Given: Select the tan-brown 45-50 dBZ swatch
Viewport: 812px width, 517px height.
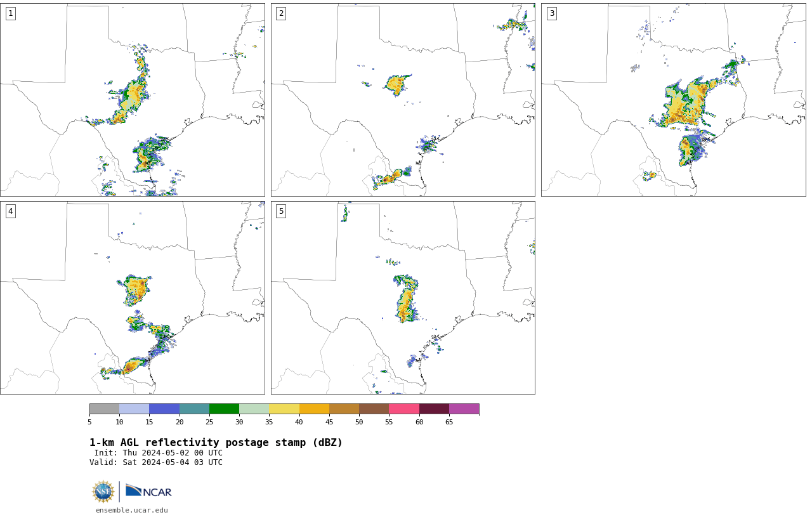Looking at the screenshot, I should coord(344,409).
